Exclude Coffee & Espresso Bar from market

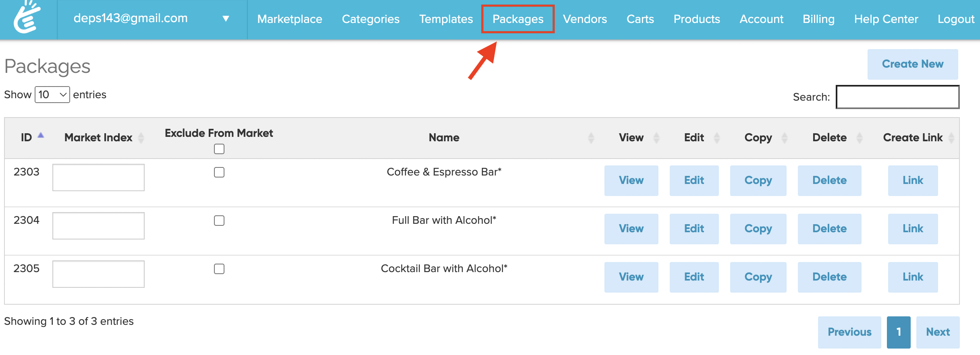tap(219, 173)
